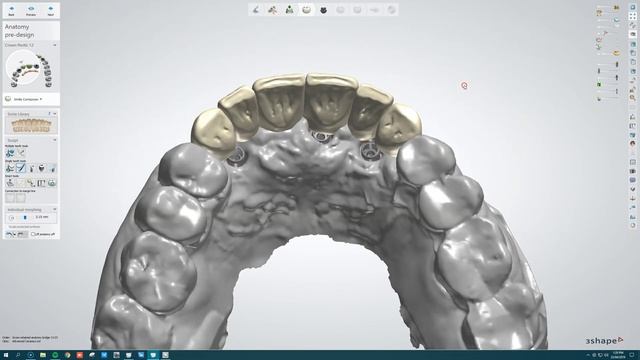640x360 pixels.
Task: Open Windows taskbar search
Action: (x=18, y=355)
